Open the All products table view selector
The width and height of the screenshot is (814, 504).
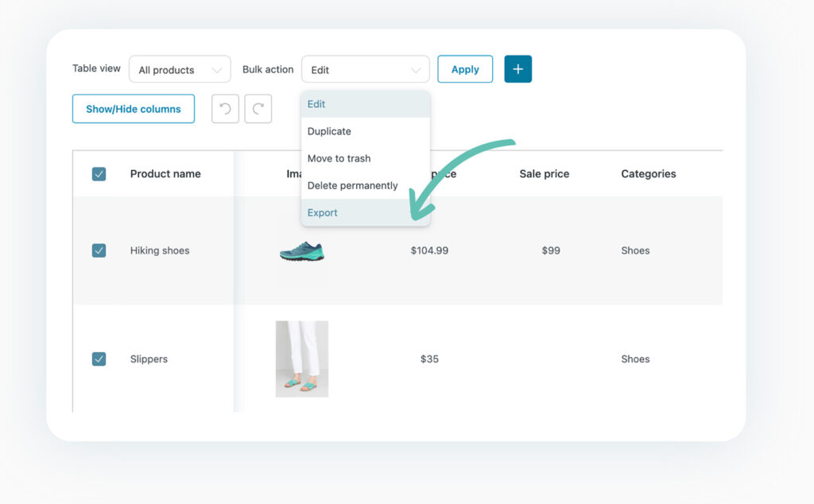click(180, 69)
